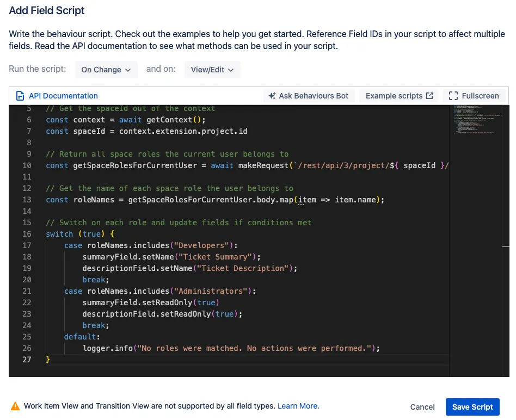Click the 'const roleNames' map line
Image resolution: width=516 pixels, height=420 pixels.
point(215,200)
